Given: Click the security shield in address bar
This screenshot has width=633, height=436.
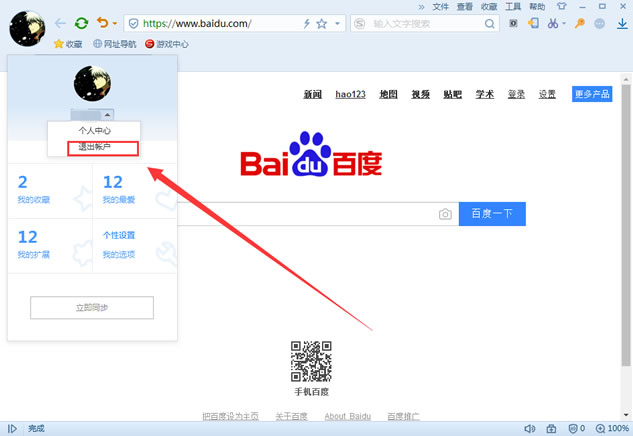Looking at the screenshot, I should click(133, 24).
